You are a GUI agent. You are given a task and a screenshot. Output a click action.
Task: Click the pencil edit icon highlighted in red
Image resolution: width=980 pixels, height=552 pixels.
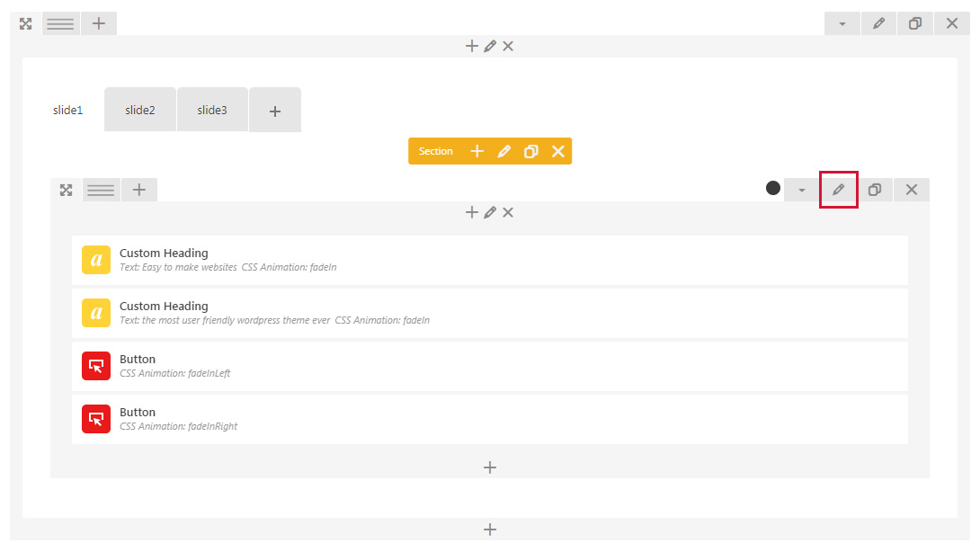(839, 190)
